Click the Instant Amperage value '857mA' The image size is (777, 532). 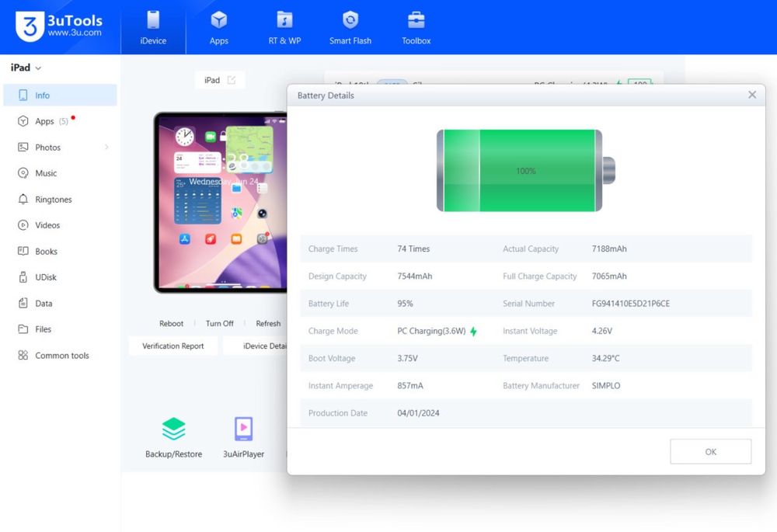pyautogui.click(x=409, y=385)
